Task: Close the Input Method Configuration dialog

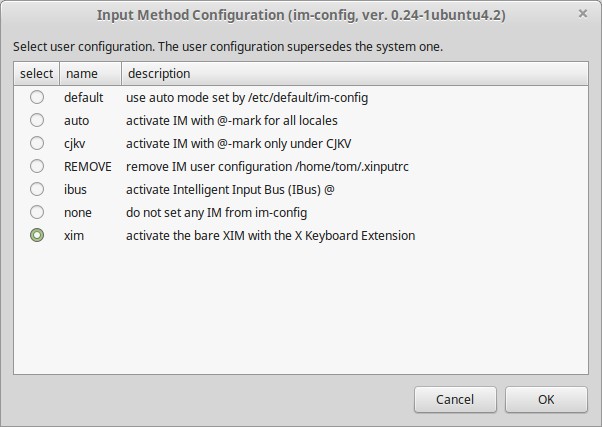Action: [582, 14]
